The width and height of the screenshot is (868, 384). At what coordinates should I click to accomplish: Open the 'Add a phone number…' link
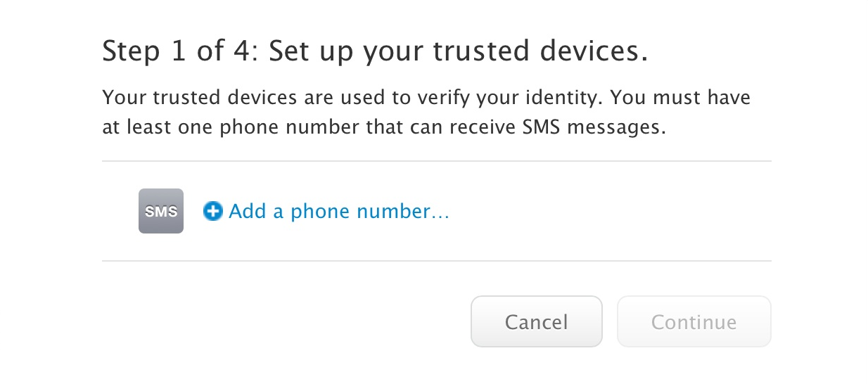(x=338, y=211)
